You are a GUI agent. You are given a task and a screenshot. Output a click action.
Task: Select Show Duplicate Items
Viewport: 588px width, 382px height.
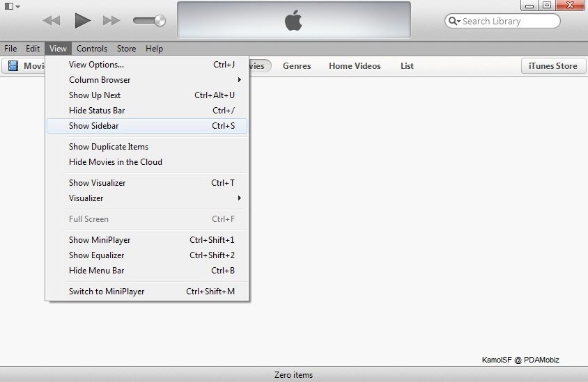click(x=147, y=146)
